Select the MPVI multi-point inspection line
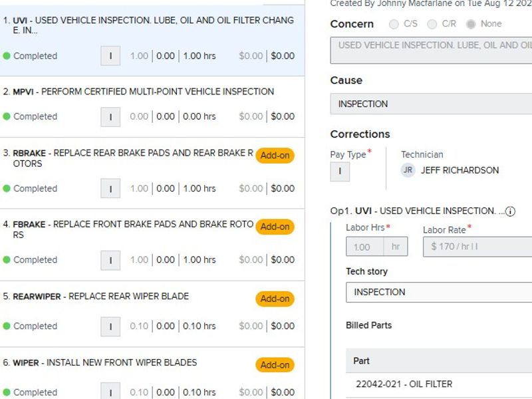This screenshot has height=399, width=532. (x=143, y=92)
